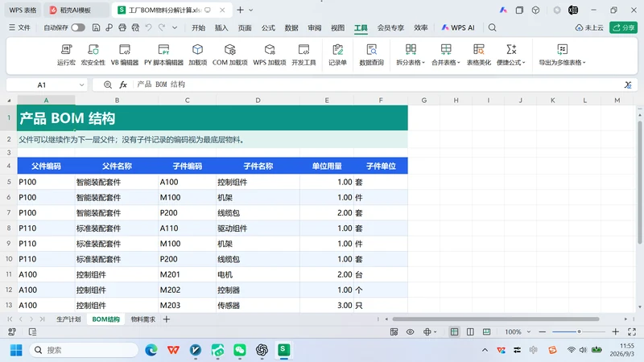Image resolution: width=644 pixels, height=362 pixels.
Task: Click the 未上云 cloud status button
Action: [x=589, y=27]
